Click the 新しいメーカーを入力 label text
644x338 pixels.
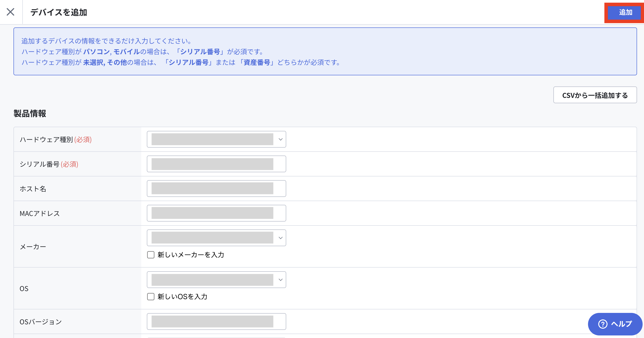point(191,255)
